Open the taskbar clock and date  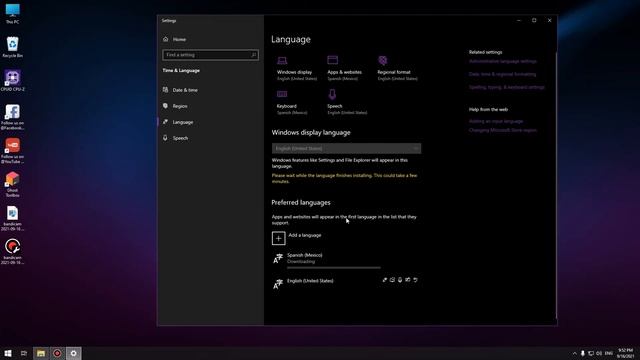[625, 353]
